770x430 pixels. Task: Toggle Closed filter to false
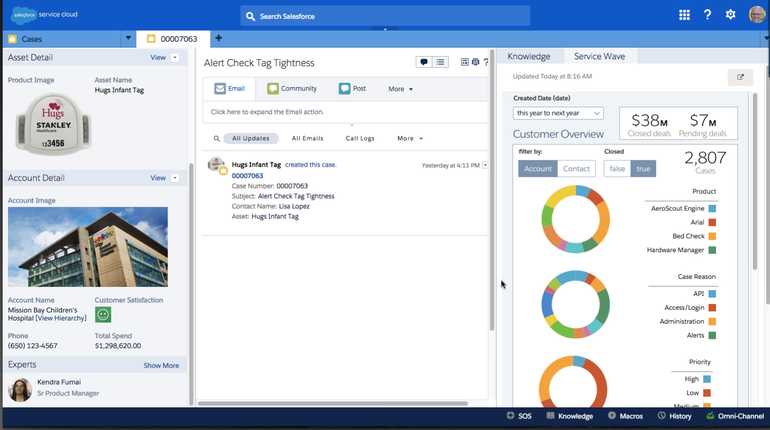[617, 169]
